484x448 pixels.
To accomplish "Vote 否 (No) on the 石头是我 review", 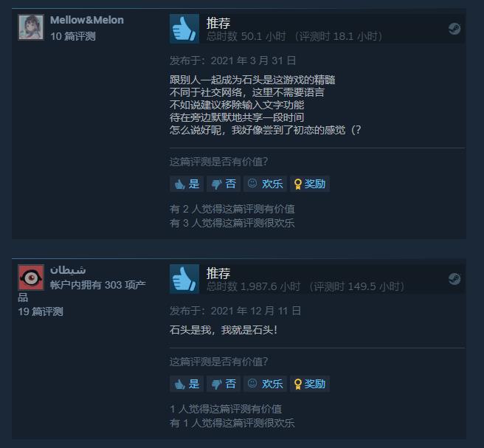I will 224,384.
